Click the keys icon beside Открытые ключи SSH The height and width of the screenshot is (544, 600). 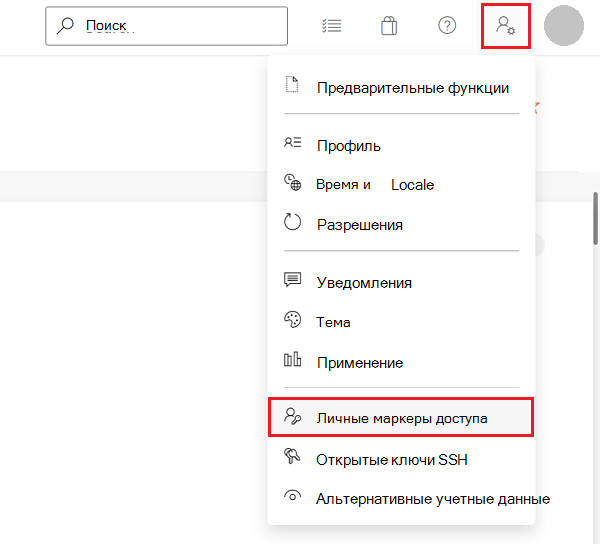[x=292, y=456]
